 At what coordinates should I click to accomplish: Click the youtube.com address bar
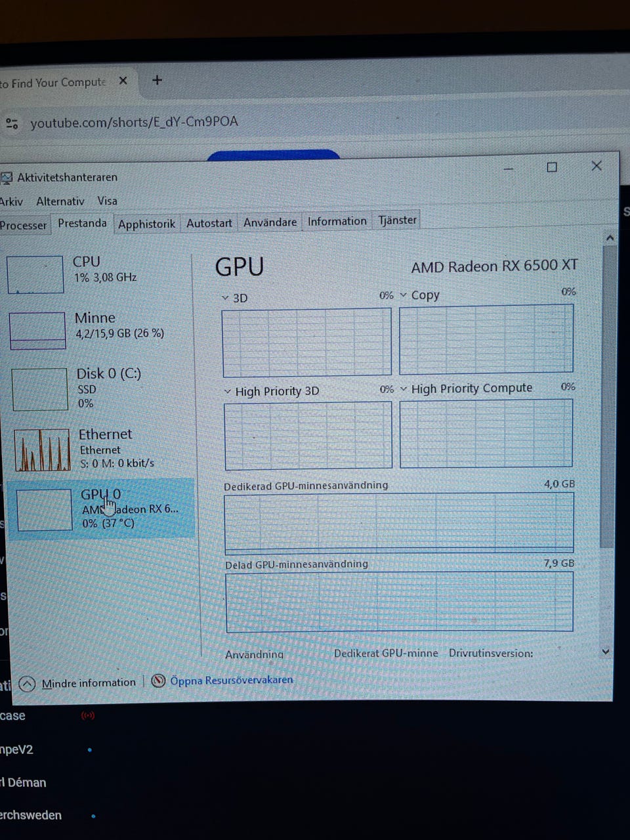click(134, 122)
